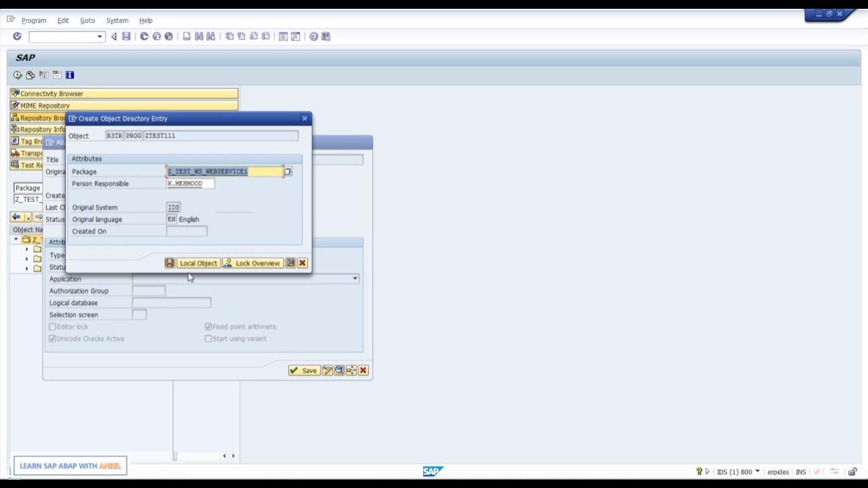This screenshot has height=488, width=868.
Task: Click the lock icon in the status bar
Action: [852, 472]
